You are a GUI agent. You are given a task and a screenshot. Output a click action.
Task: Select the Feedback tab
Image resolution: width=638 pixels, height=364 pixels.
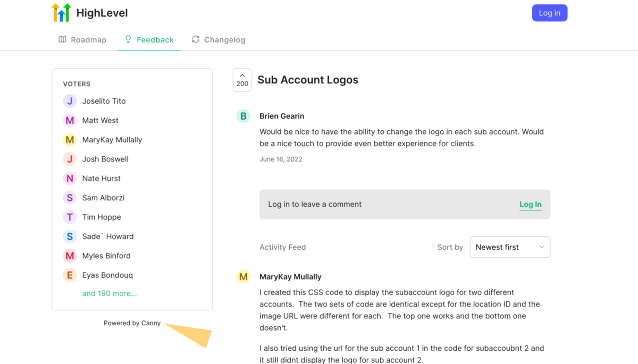click(x=149, y=40)
